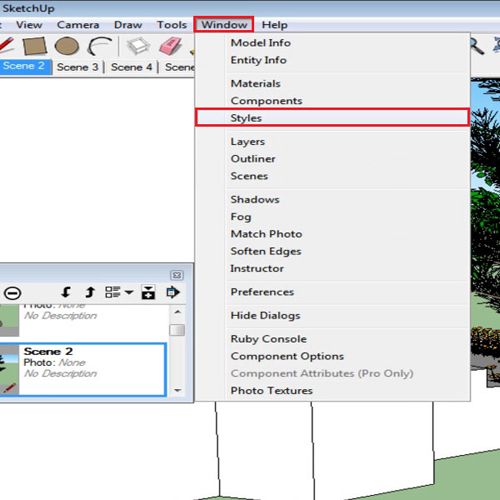Choose Photo Textures menu entry
Viewport: 500px width, 500px height.
click(333, 391)
